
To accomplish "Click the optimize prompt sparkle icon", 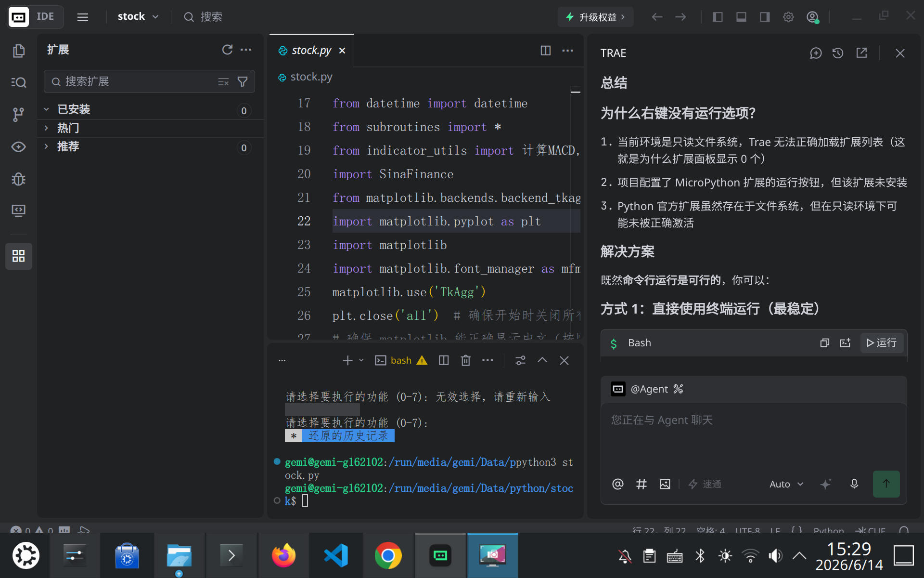I will click(826, 484).
